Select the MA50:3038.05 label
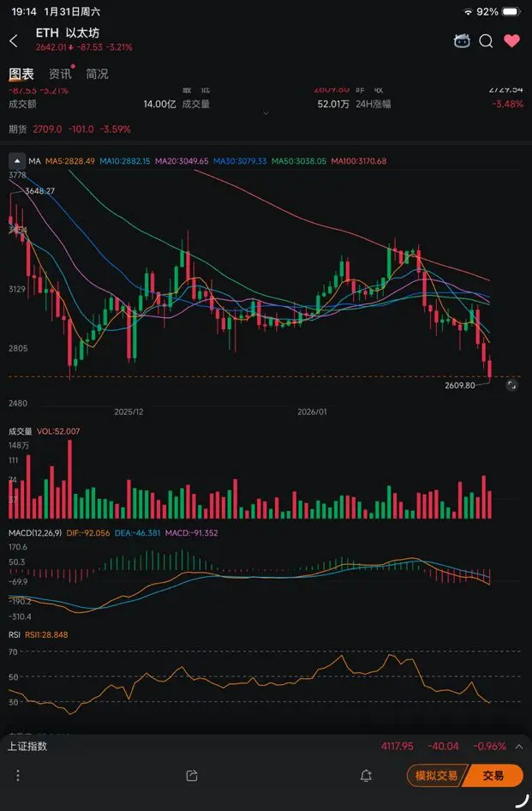The height and width of the screenshot is (811, 532). pyautogui.click(x=299, y=161)
